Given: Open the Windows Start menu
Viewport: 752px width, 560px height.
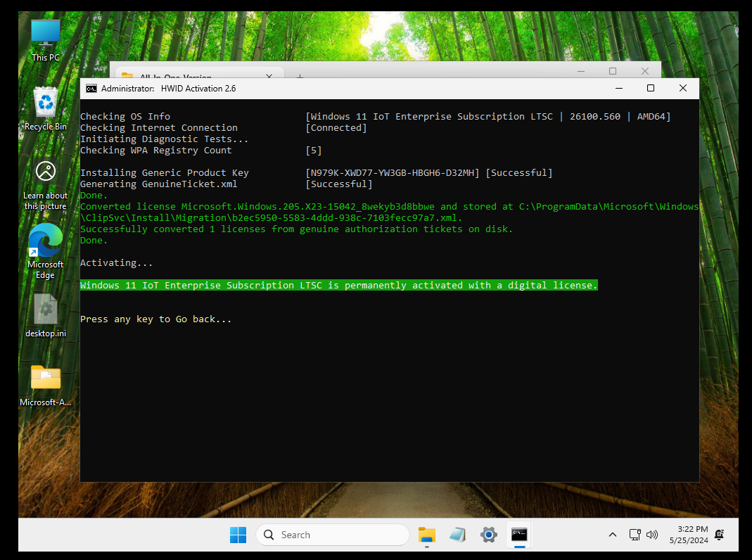Looking at the screenshot, I should (238, 535).
